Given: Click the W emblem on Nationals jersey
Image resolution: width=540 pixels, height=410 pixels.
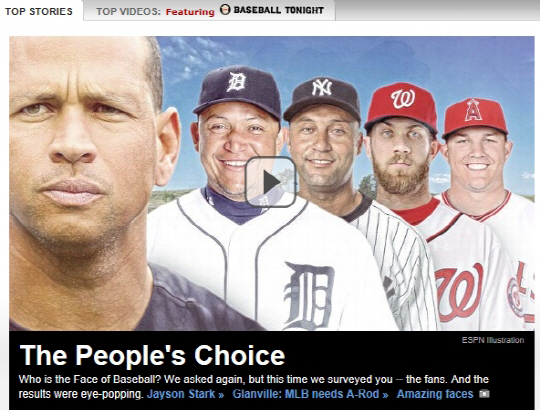Looking at the screenshot, I should click(459, 293).
